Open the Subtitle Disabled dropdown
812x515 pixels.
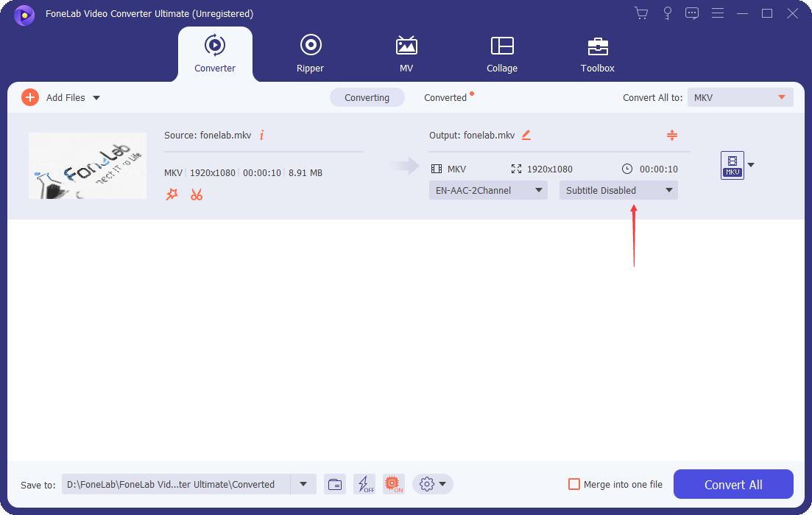[618, 190]
